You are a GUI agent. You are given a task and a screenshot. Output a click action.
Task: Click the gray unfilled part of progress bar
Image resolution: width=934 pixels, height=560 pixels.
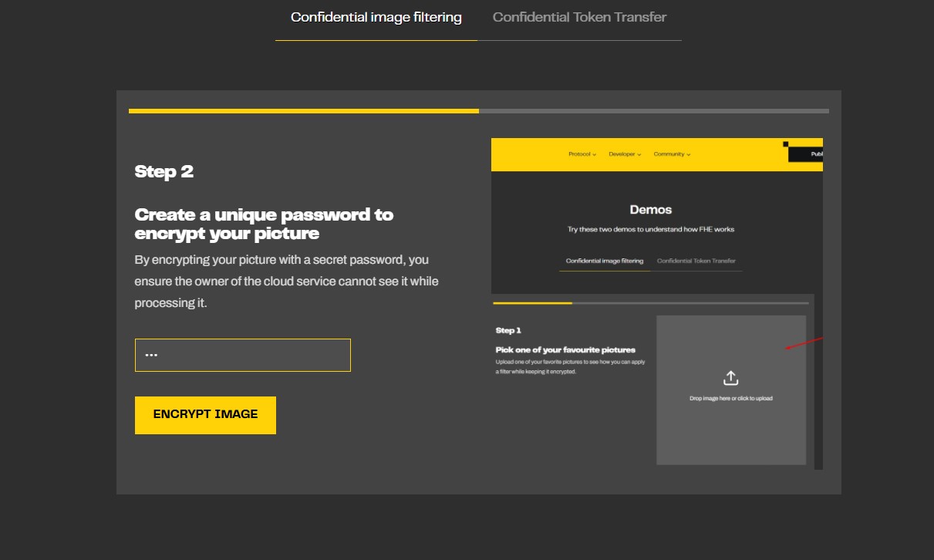[653, 111]
